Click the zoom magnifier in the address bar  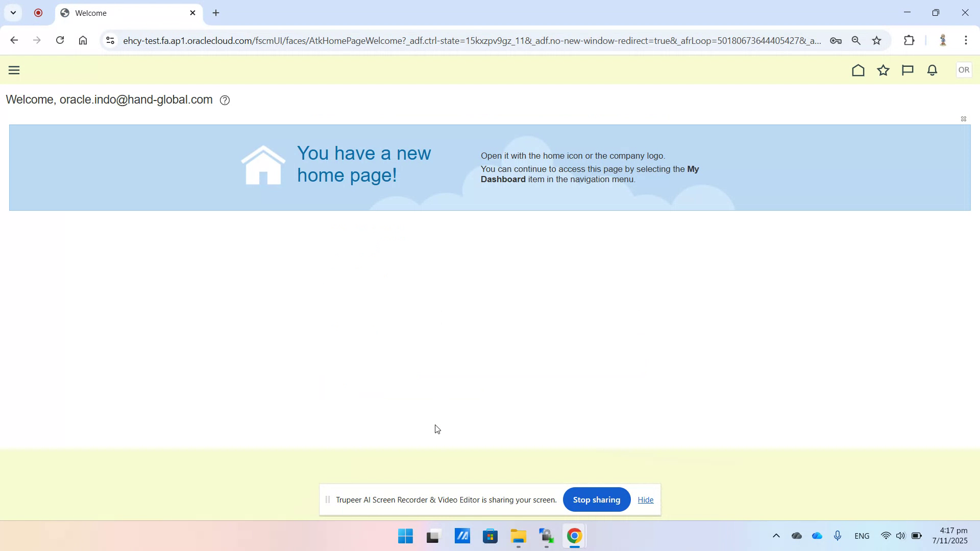click(856, 40)
